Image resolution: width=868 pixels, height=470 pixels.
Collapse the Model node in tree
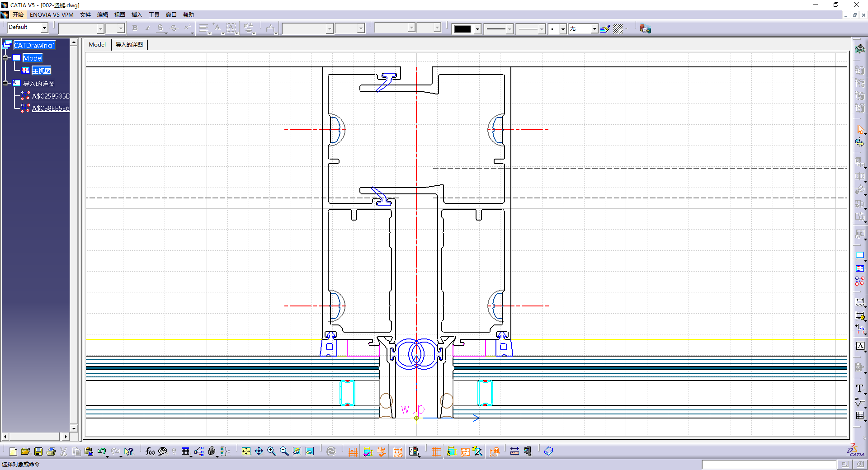pos(6,58)
